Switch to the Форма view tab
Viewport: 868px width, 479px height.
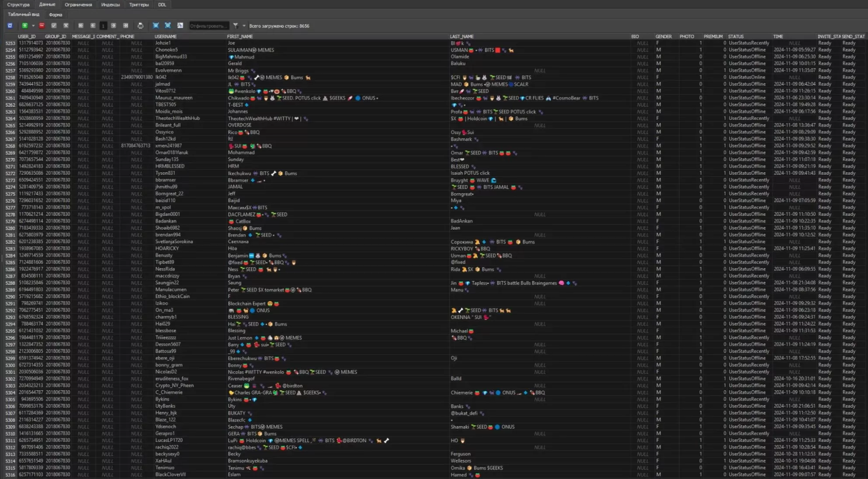point(56,14)
